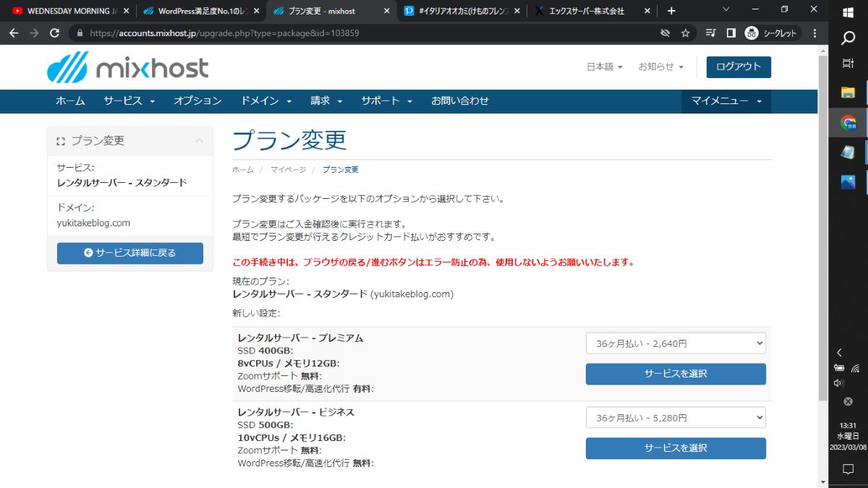Screen dimensions: 868x488
Task: Select the プラン変更 - mixhost tab
Action: [x=331, y=11]
